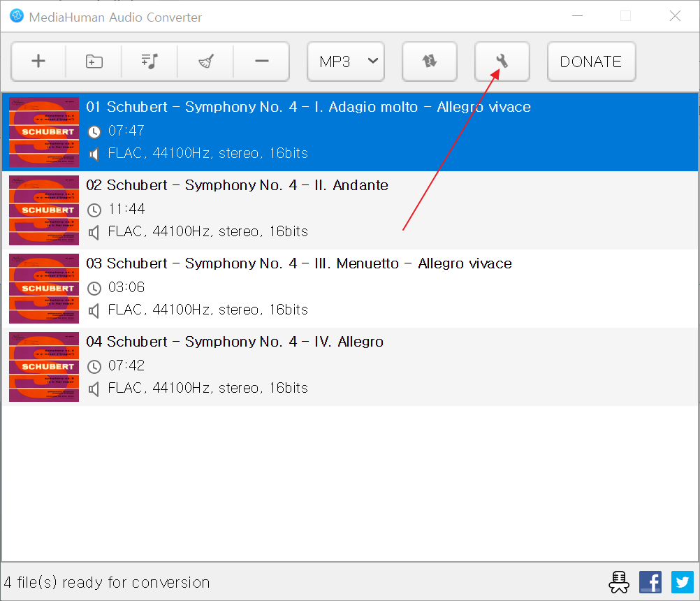The image size is (700, 601).
Task: Open the Facebook icon link
Action: point(650,582)
